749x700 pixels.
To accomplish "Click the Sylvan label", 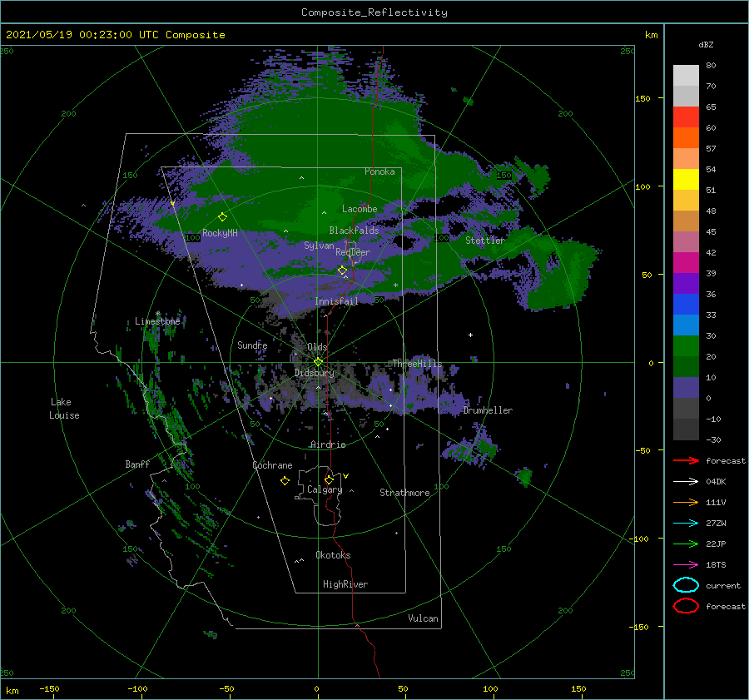I will click(x=319, y=246).
